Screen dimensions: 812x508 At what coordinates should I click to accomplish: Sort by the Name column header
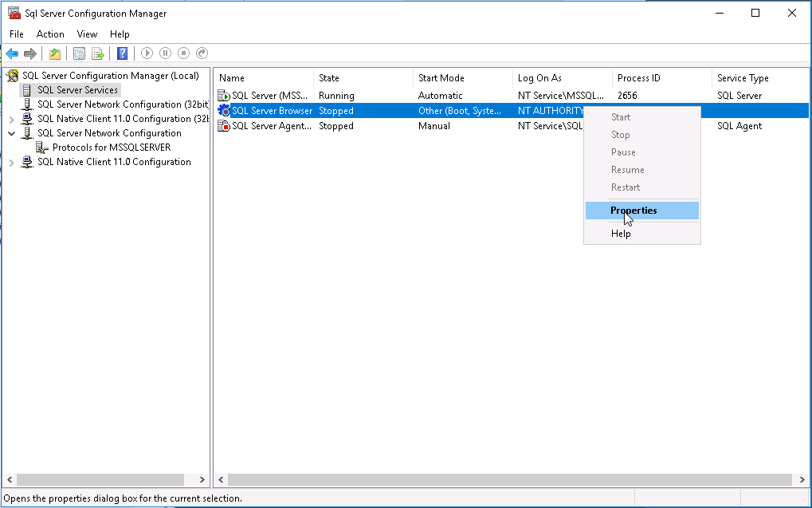[264, 78]
